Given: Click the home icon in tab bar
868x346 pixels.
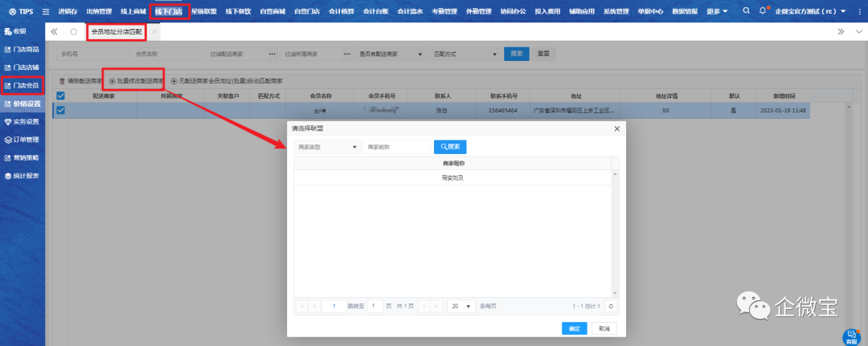Looking at the screenshot, I should coord(74,32).
